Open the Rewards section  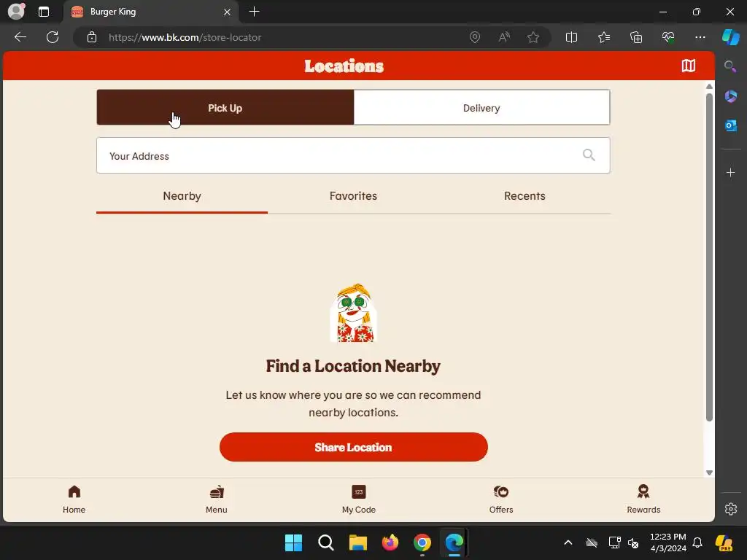pyautogui.click(x=643, y=499)
